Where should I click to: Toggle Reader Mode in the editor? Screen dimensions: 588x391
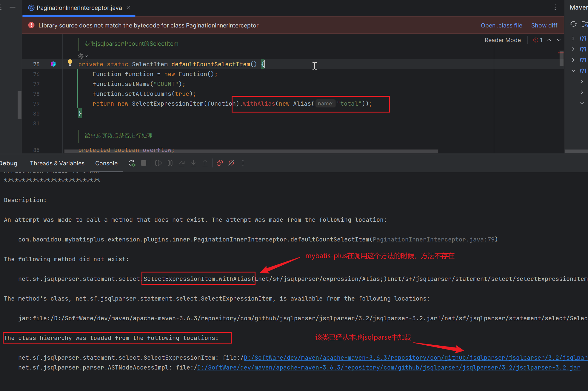(x=503, y=40)
